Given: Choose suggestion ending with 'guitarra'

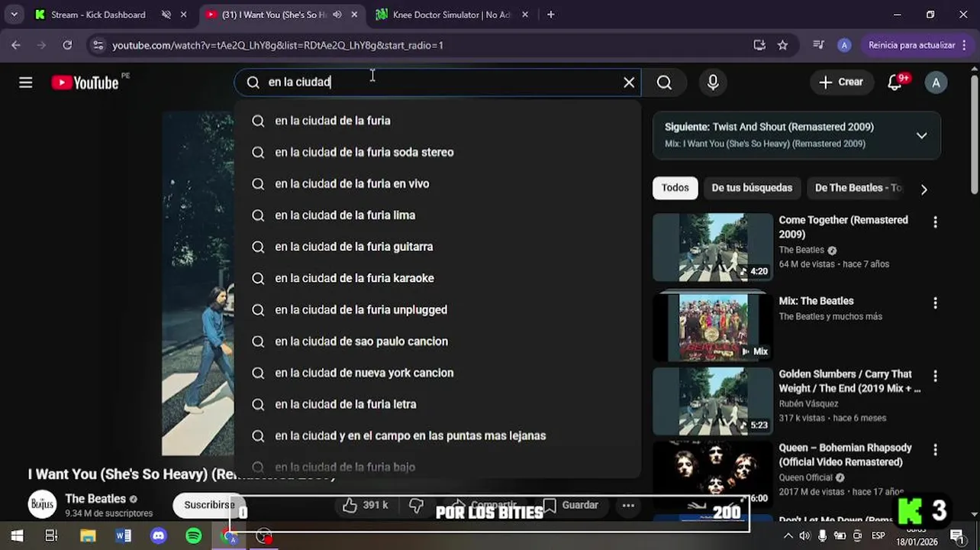Looking at the screenshot, I should click(437, 247).
